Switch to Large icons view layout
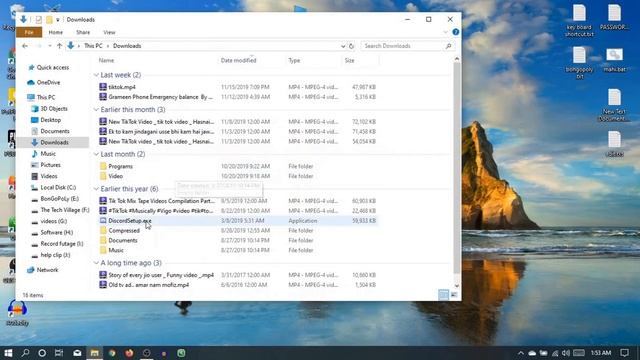640x360 pixels. click(x=454, y=295)
